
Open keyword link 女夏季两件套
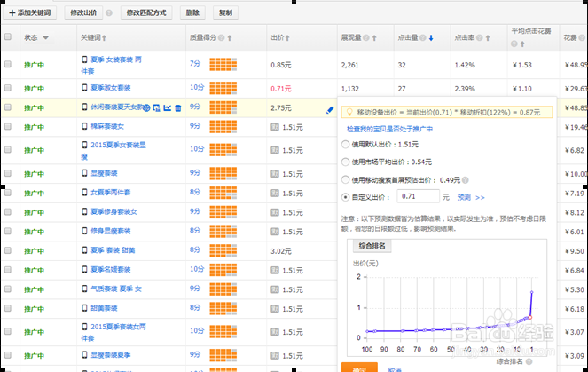(111, 193)
